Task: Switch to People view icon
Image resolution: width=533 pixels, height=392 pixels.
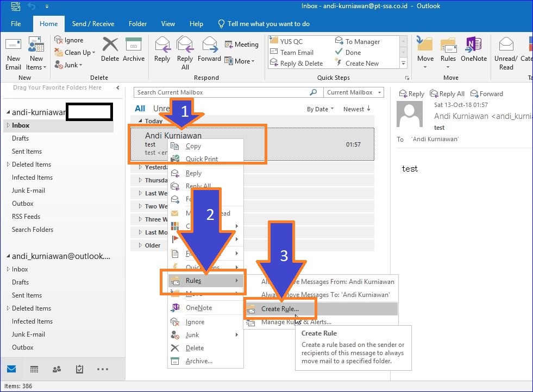Action: pos(57,369)
